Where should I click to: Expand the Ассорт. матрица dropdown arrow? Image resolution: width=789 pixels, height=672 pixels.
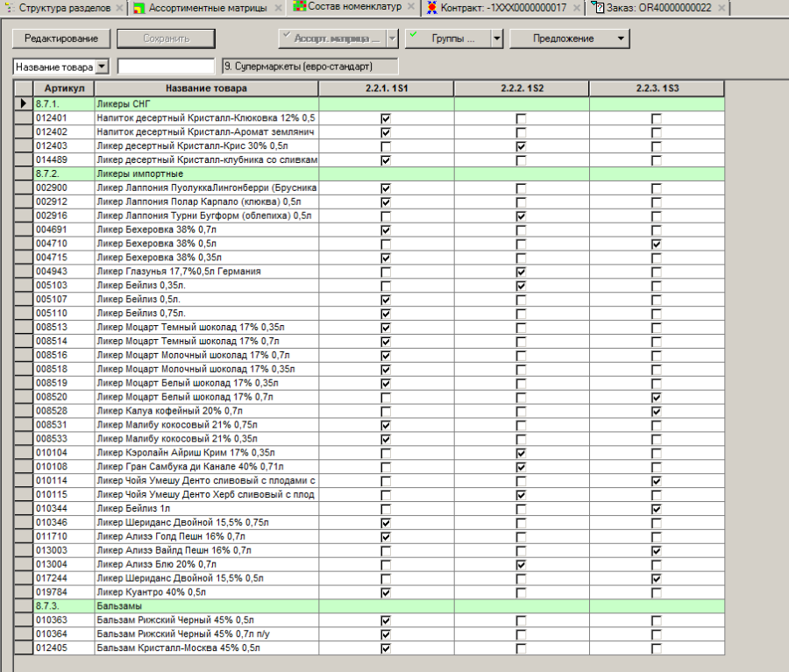pos(393,39)
